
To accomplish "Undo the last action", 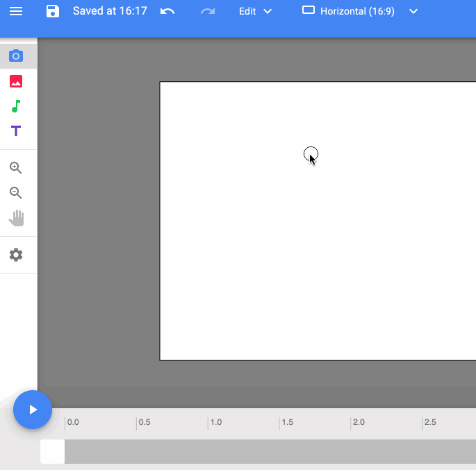I will [167, 12].
